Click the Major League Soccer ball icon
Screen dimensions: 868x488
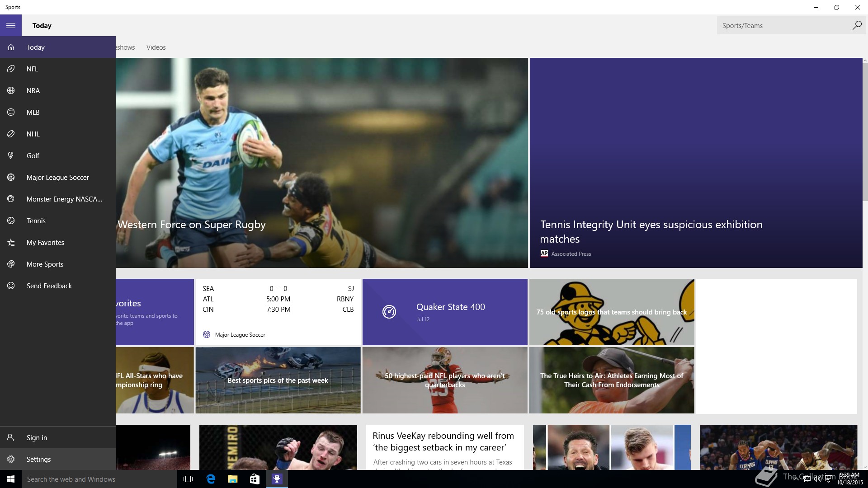click(x=11, y=177)
